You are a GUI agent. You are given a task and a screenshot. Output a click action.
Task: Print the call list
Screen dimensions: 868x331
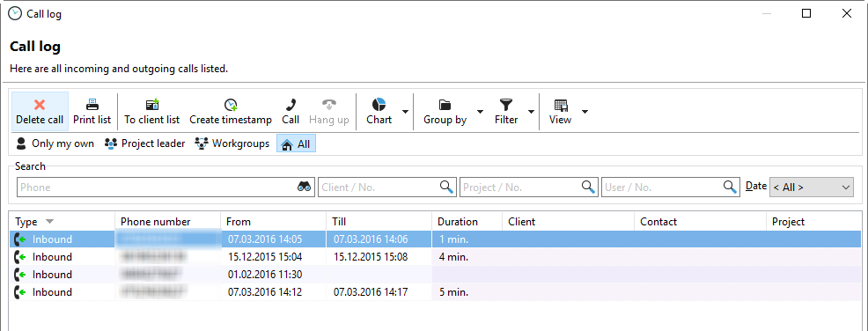(92, 111)
